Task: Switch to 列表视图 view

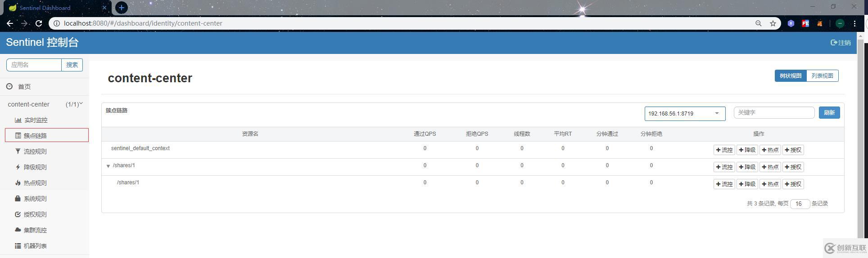Action: tap(823, 76)
